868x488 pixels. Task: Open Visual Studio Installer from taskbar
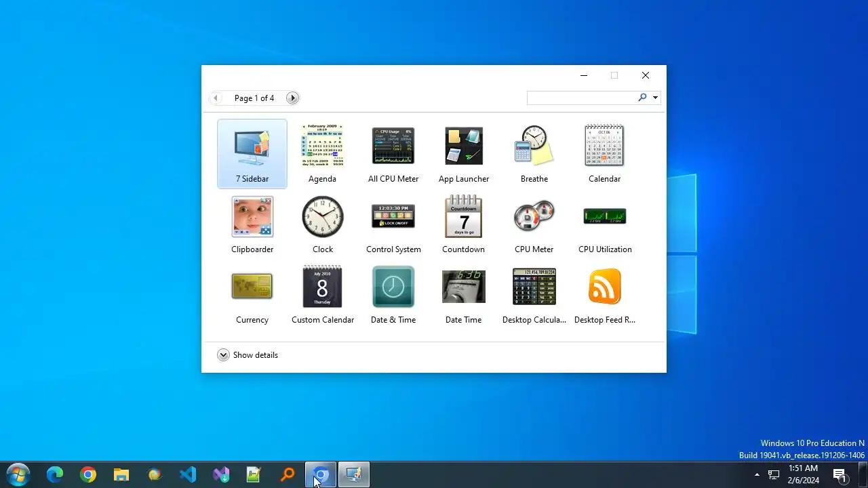(221, 474)
